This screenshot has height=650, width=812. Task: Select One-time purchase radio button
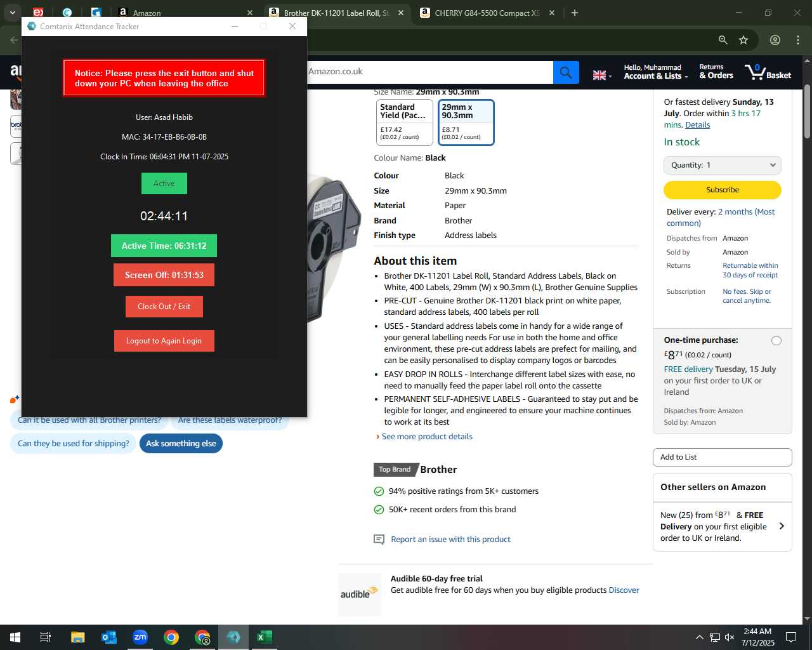click(x=776, y=341)
